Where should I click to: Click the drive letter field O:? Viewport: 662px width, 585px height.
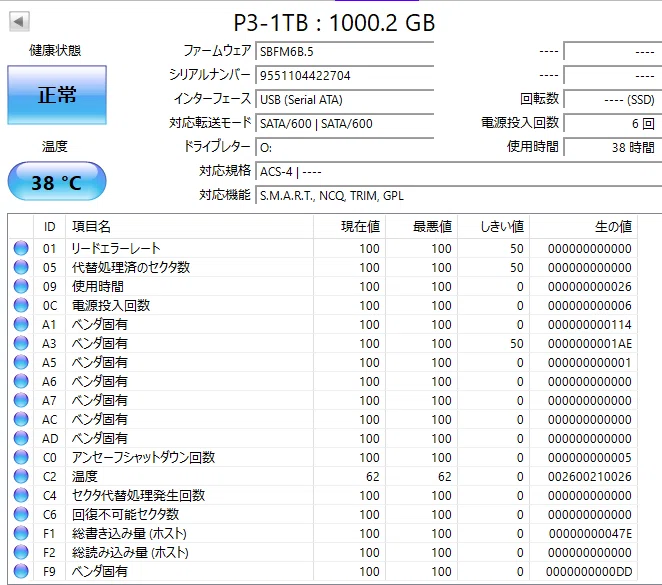point(345,148)
